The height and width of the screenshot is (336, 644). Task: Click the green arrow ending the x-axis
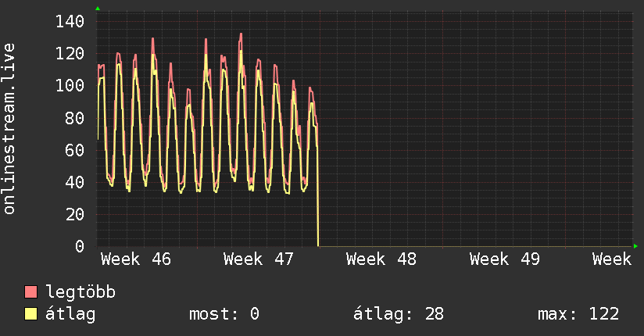point(635,246)
